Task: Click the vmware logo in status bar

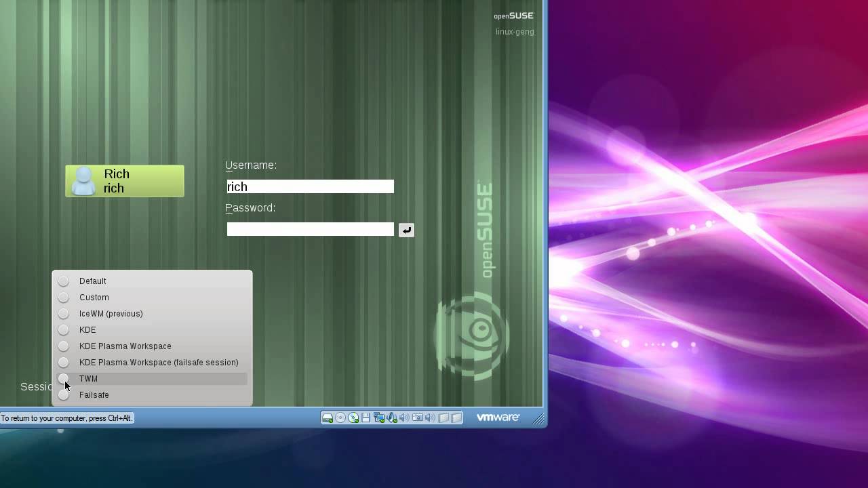Action: click(498, 418)
